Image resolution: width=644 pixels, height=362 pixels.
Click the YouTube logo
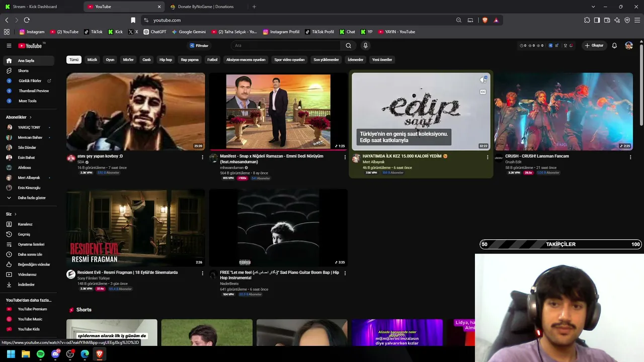pos(30,46)
